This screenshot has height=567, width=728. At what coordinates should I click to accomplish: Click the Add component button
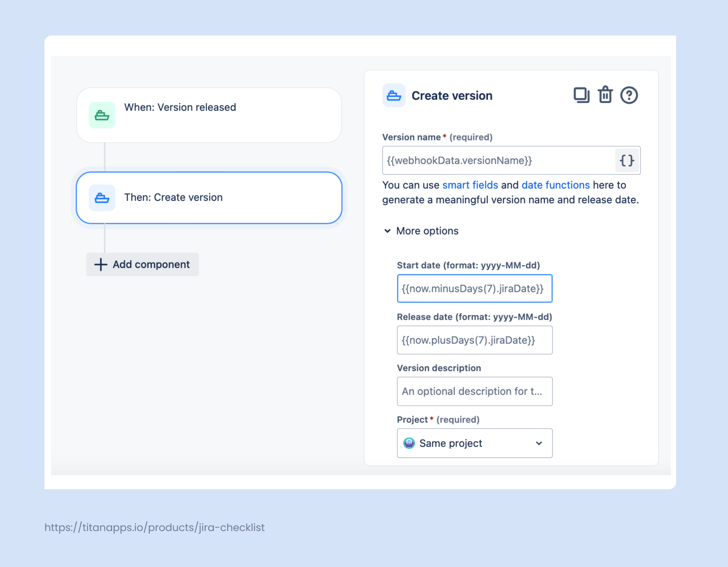[x=143, y=264]
